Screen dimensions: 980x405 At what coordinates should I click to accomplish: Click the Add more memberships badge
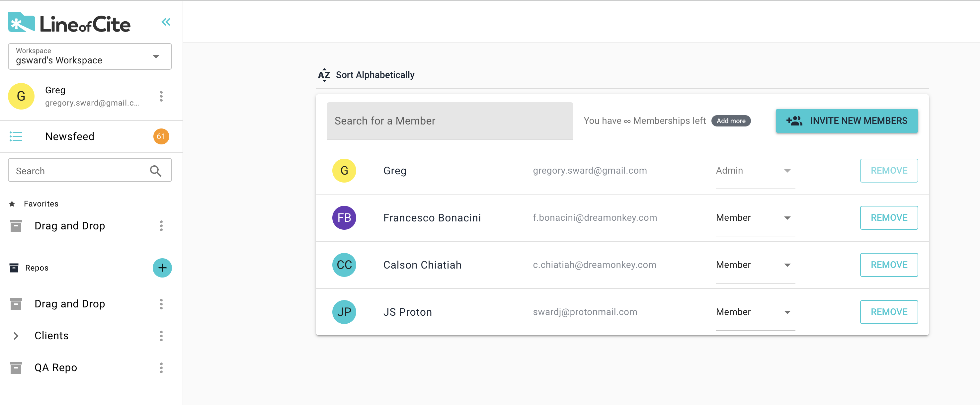pyautogui.click(x=730, y=121)
